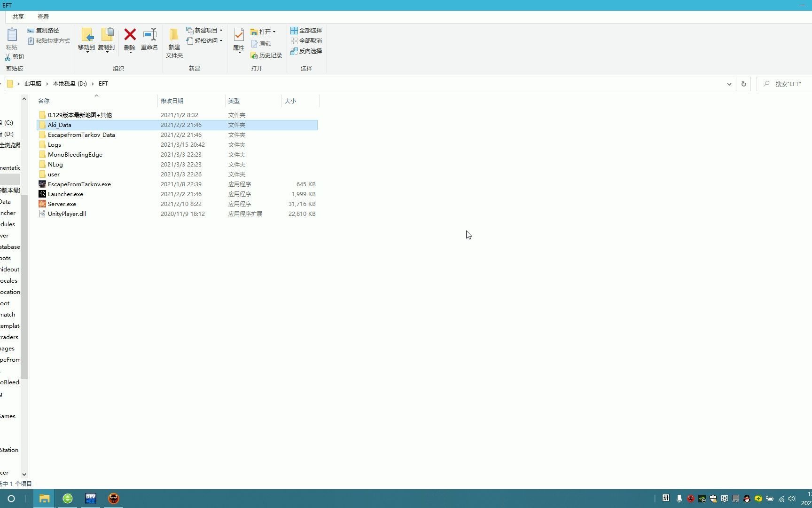Screen dimensions: 812x508
Task: Click 本地磁盘 (D:) breadcrumb
Action: click(x=70, y=84)
